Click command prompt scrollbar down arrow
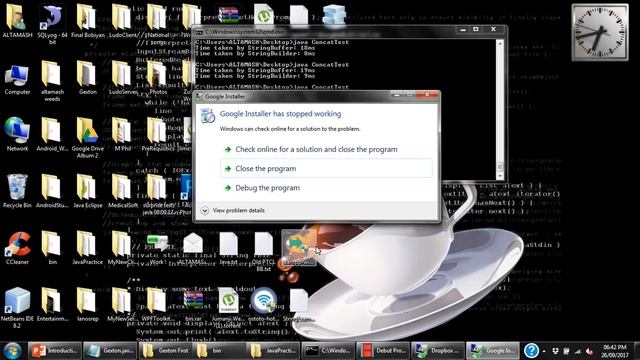The height and width of the screenshot is (360, 640). pos(500,176)
